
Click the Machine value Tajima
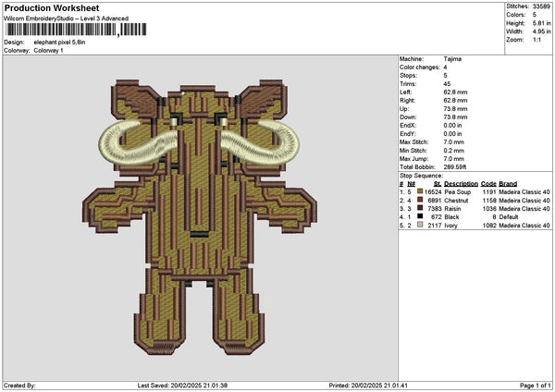(x=453, y=59)
